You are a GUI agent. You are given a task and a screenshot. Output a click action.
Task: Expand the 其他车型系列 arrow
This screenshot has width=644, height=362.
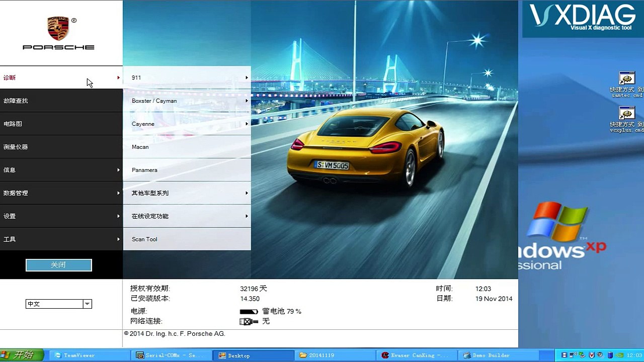click(247, 193)
